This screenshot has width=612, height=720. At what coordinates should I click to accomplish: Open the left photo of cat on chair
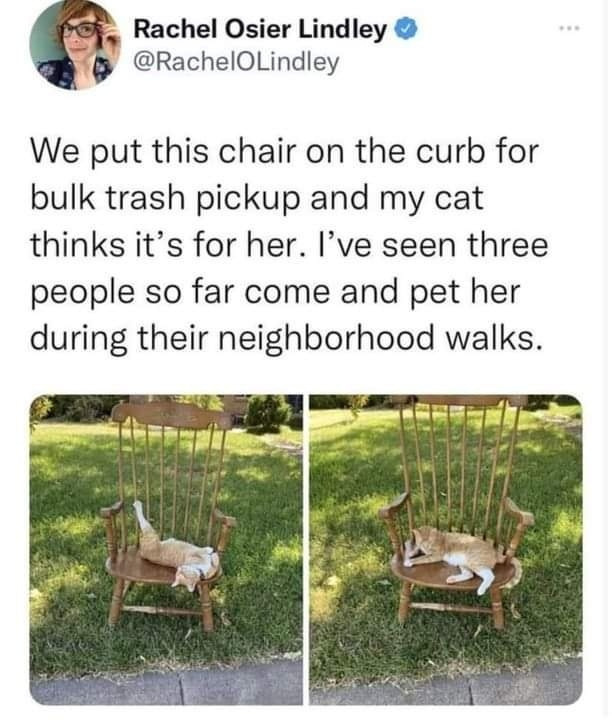[x=166, y=549]
